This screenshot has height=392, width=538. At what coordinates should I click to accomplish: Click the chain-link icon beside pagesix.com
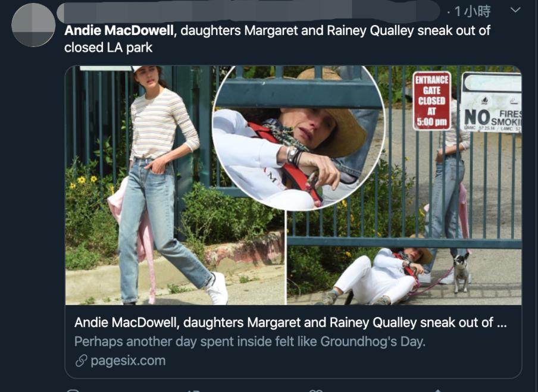(x=81, y=361)
